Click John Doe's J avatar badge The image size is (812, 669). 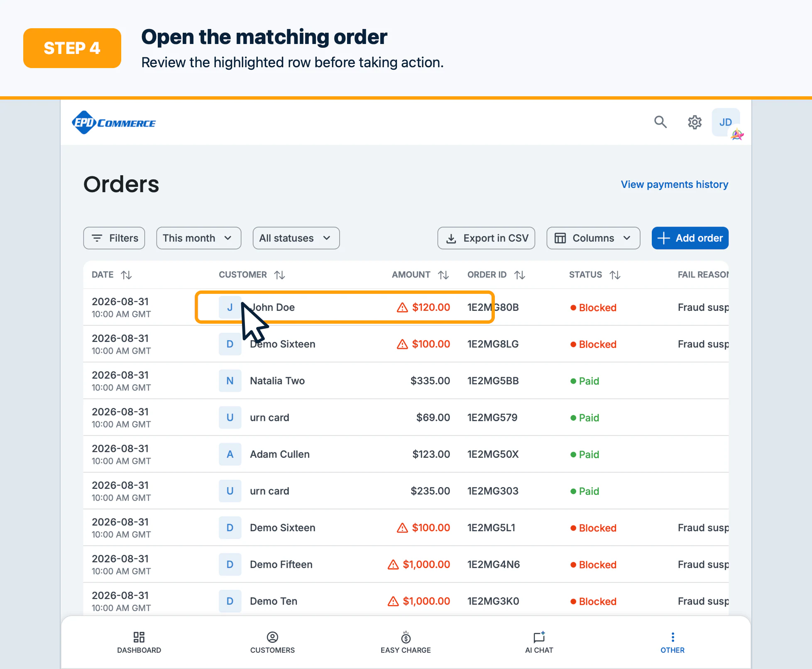coord(230,308)
